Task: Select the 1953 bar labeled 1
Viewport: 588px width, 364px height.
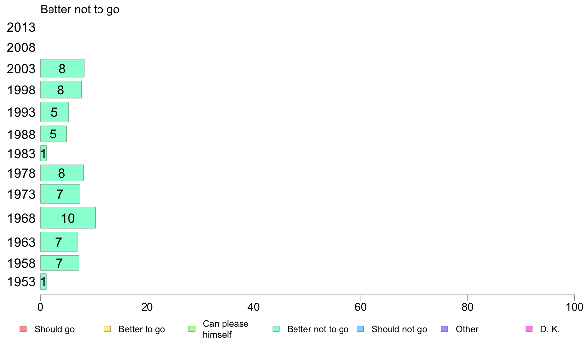Action: [43, 282]
